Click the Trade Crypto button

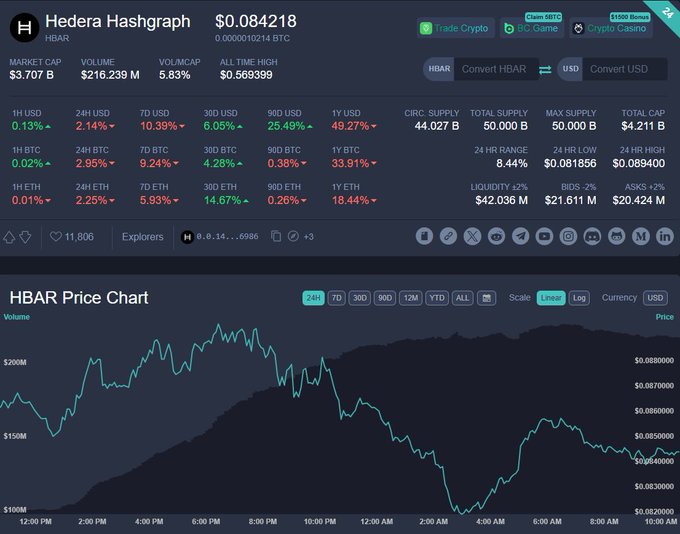coord(455,28)
